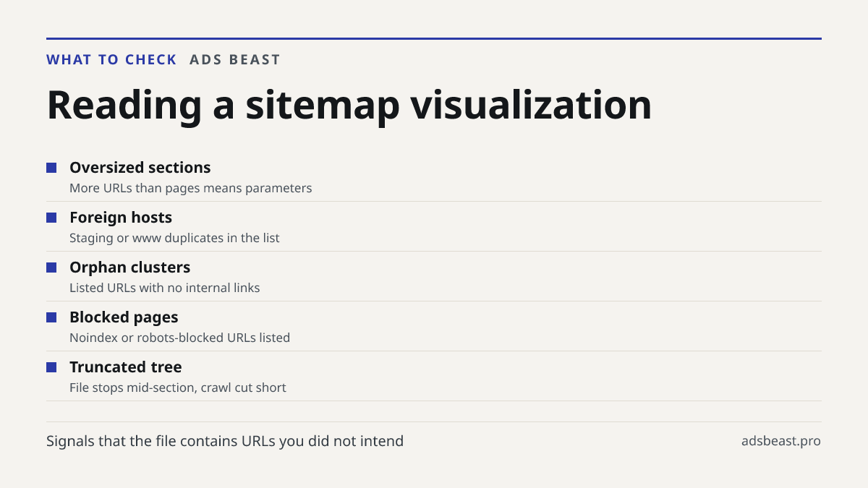Click 'More URLs than pages means parameters'
Screen dimensions: 868x488
[191, 188]
